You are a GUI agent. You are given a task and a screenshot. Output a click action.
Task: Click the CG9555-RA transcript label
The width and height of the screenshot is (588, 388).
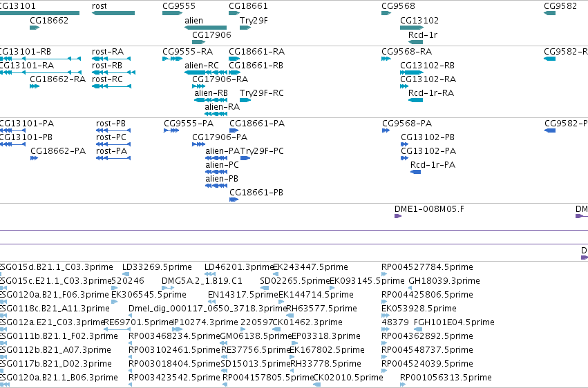tap(187, 52)
